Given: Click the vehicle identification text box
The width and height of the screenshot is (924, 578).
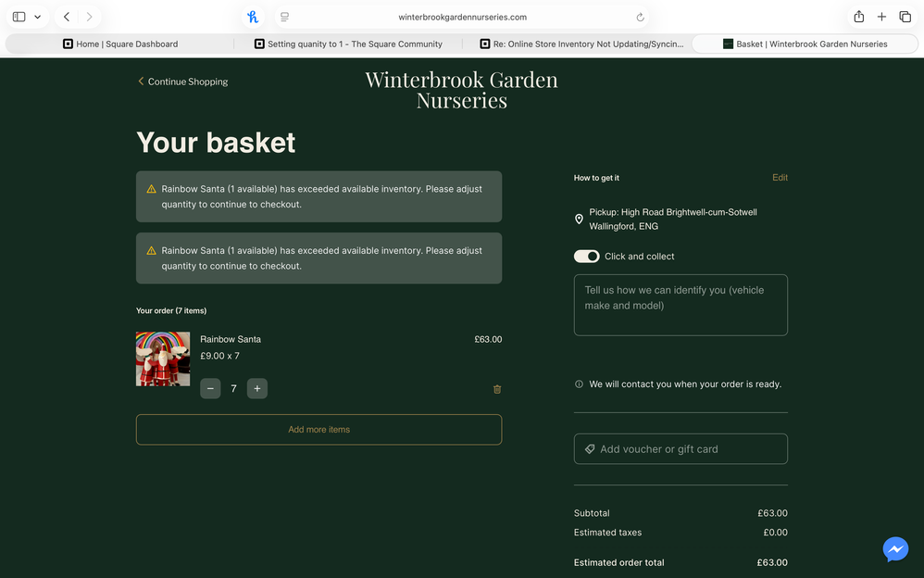Looking at the screenshot, I should click(681, 304).
